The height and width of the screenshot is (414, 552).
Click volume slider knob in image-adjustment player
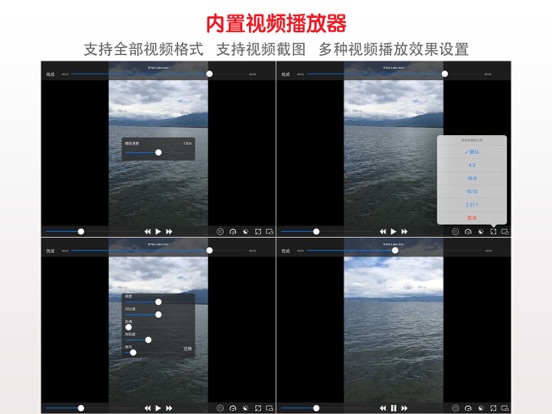(x=81, y=408)
